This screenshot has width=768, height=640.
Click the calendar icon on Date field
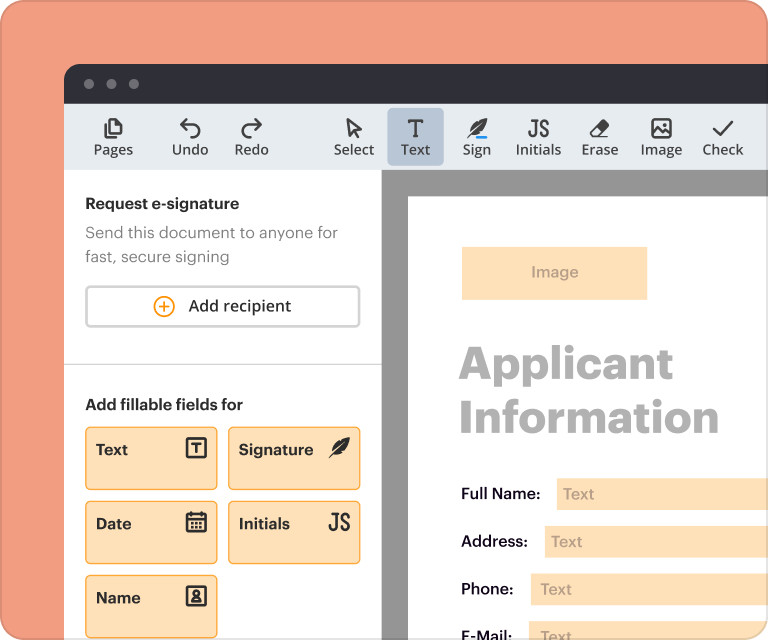click(196, 522)
